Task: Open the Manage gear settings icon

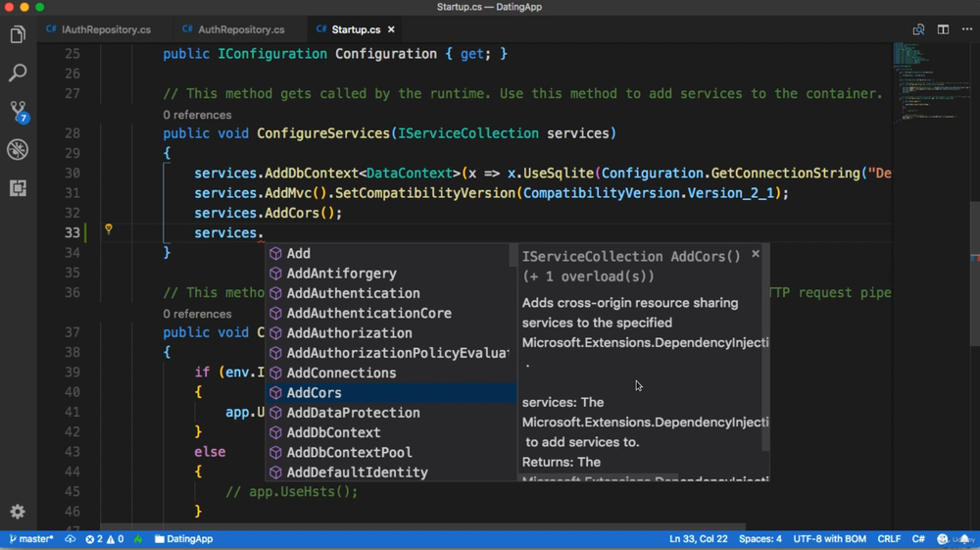Action: pos(18,512)
